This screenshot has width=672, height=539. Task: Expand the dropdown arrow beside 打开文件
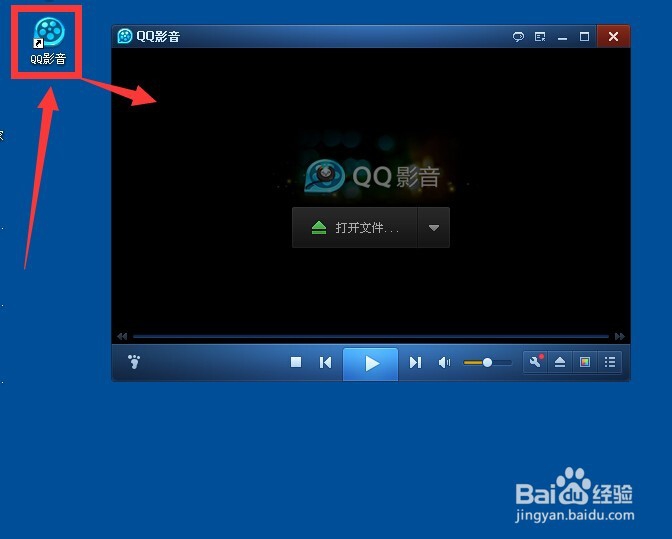pyautogui.click(x=434, y=228)
